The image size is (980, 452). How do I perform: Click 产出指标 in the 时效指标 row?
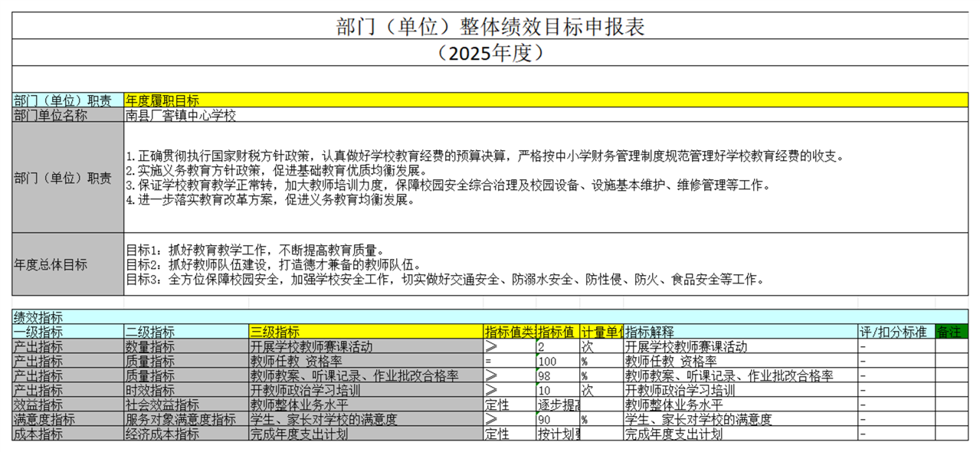(68, 390)
